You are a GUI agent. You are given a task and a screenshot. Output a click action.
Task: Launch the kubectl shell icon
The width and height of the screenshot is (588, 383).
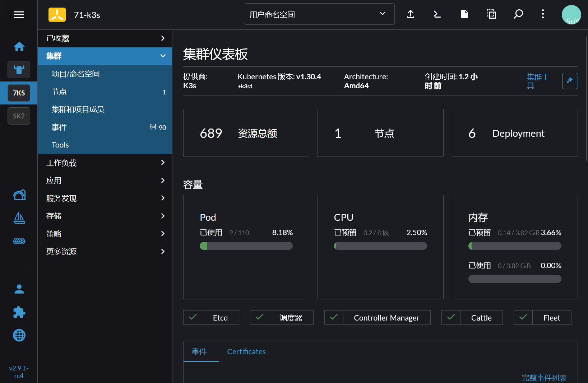pyautogui.click(x=437, y=14)
